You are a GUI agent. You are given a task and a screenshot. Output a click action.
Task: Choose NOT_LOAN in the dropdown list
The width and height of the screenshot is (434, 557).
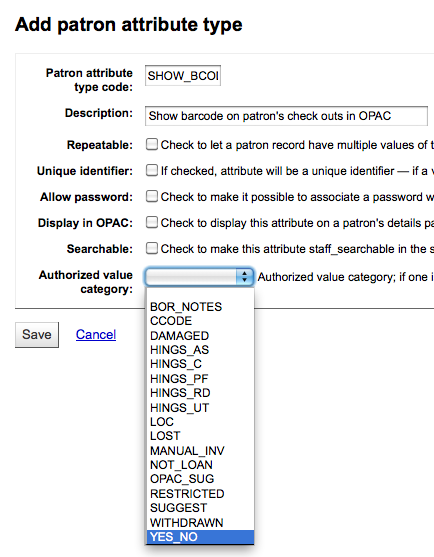point(200,465)
